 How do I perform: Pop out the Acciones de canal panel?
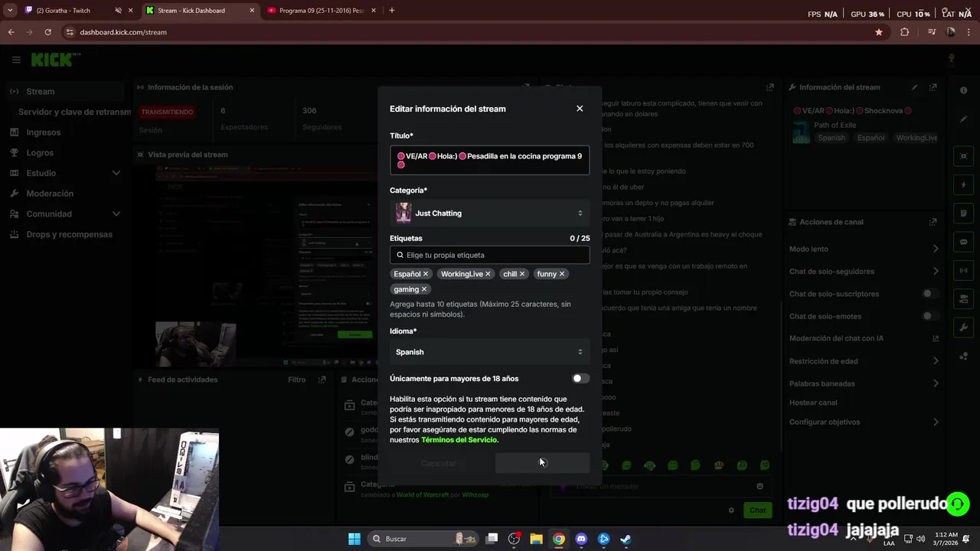pos(933,222)
